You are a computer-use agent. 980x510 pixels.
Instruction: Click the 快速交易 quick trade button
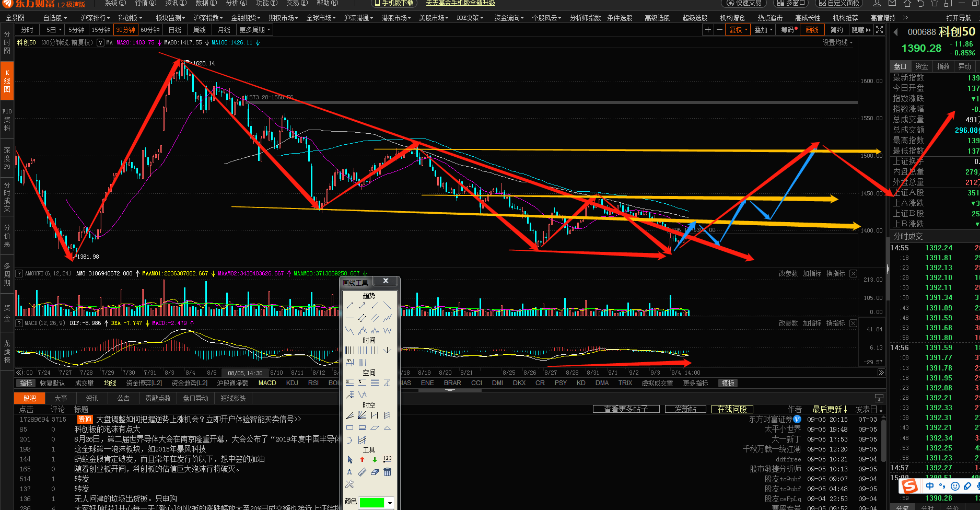pos(744,3)
